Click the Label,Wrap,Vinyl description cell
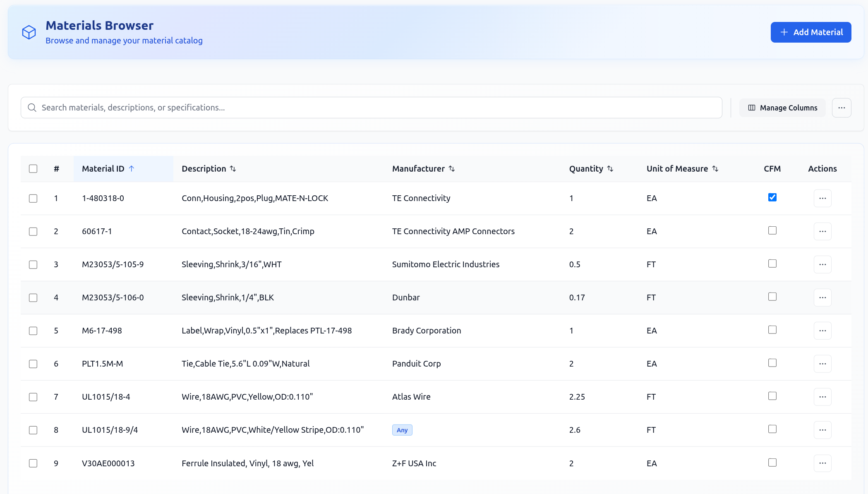Viewport: 868px width, 494px height. tap(267, 331)
